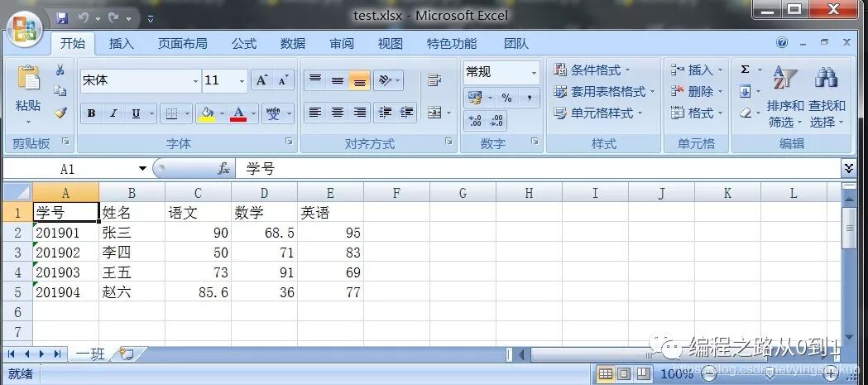Redo the last action
Image resolution: width=868 pixels, height=385 pixels.
114,18
